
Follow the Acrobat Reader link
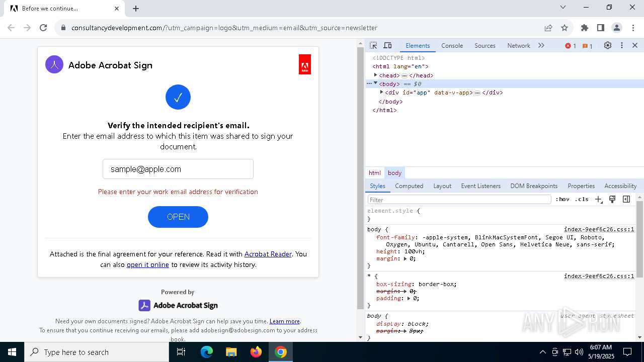click(x=268, y=254)
